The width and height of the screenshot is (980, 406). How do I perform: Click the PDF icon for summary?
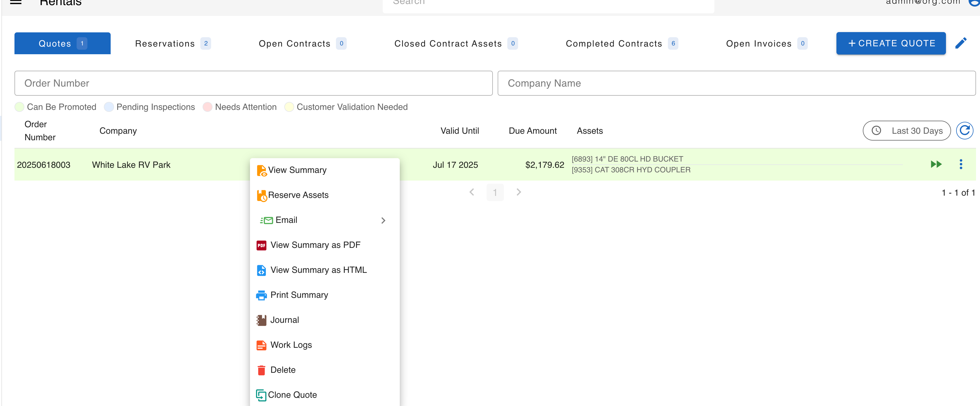(x=261, y=245)
